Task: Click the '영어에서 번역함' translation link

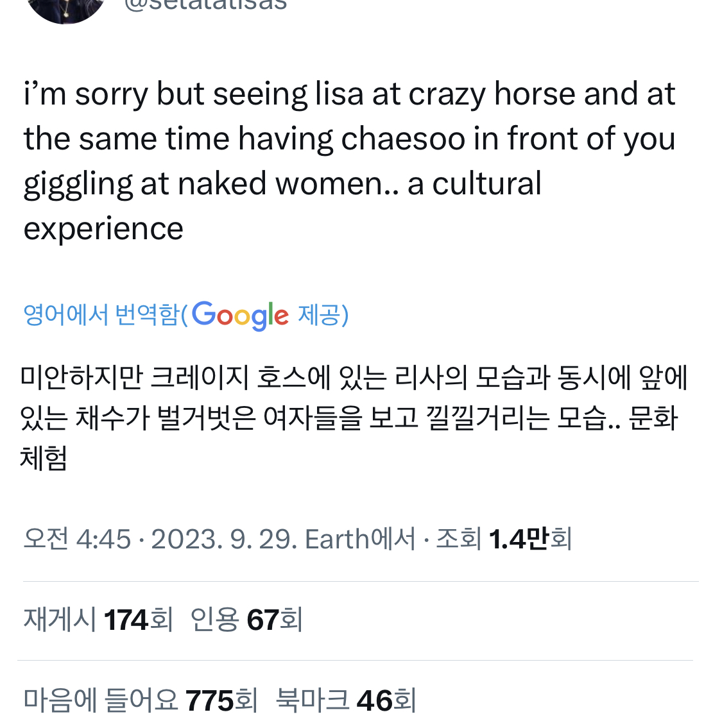Action: 101,315
